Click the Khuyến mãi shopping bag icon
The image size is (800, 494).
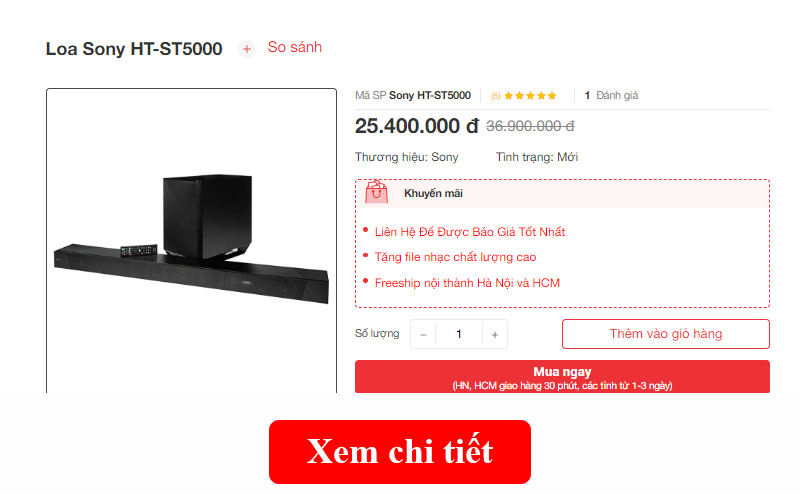click(377, 192)
